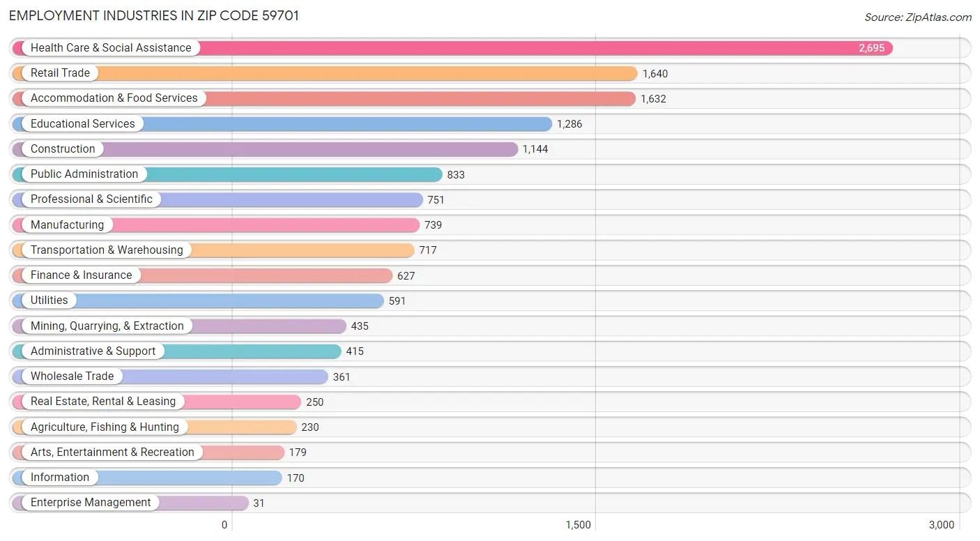Click the 1,286 Educational Services value
The image size is (980, 541).
569,124
